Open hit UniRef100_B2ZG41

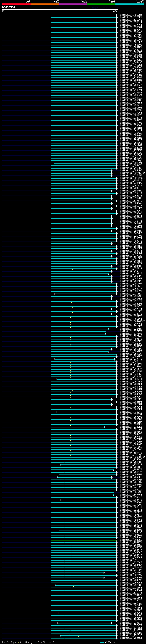point(131,20)
